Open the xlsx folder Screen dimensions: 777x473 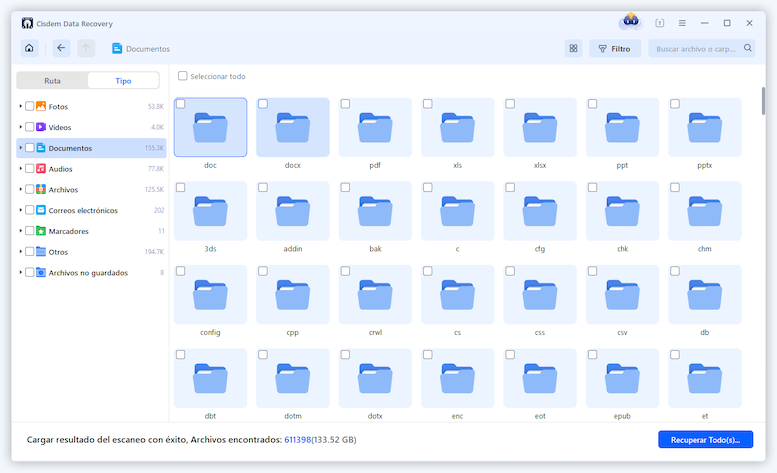point(540,128)
